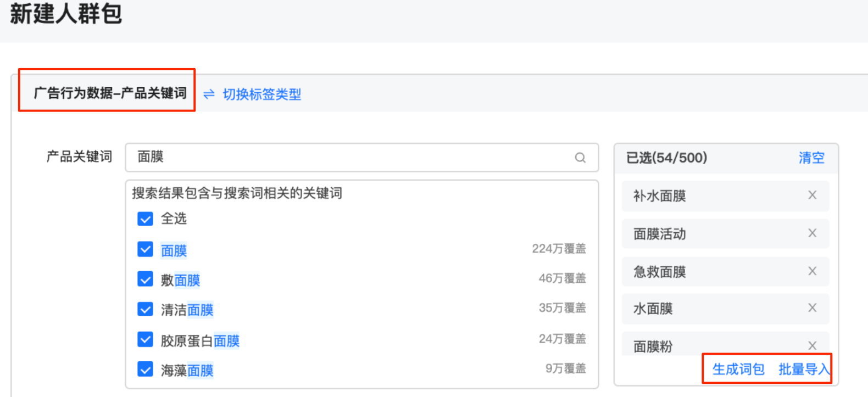Click the swap arrows icon beside 切换标签类型

coord(208,94)
